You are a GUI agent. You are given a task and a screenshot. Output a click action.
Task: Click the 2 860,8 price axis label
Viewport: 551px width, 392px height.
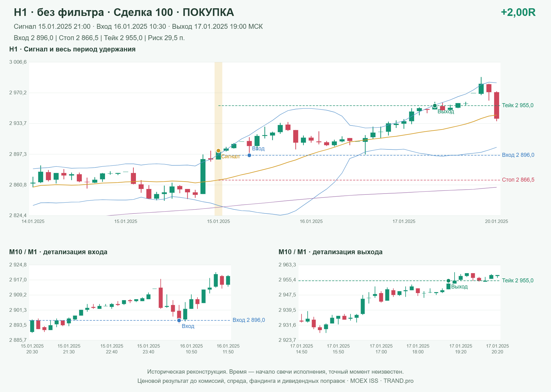pyautogui.click(x=18, y=185)
